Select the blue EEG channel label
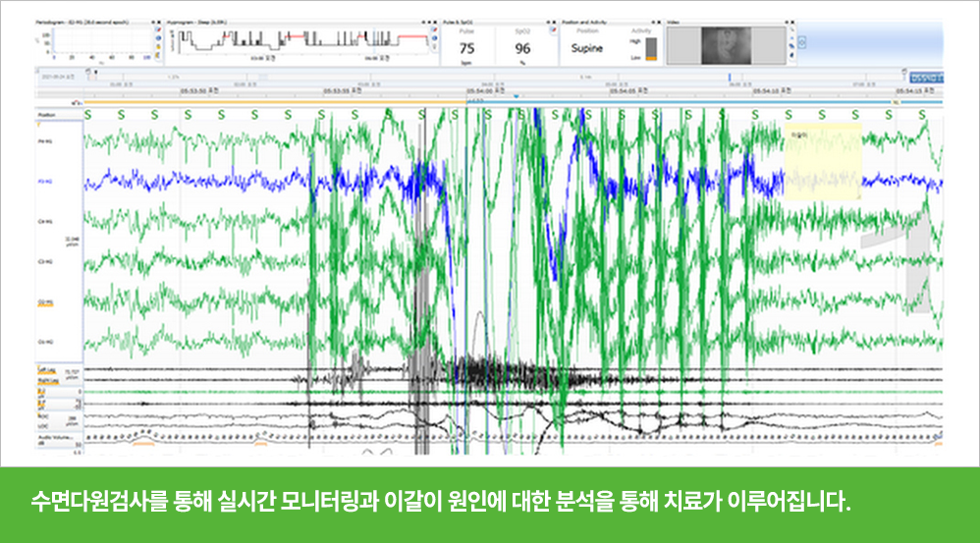The width and height of the screenshot is (980, 543). pyautogui.click(x=45, y=182)
